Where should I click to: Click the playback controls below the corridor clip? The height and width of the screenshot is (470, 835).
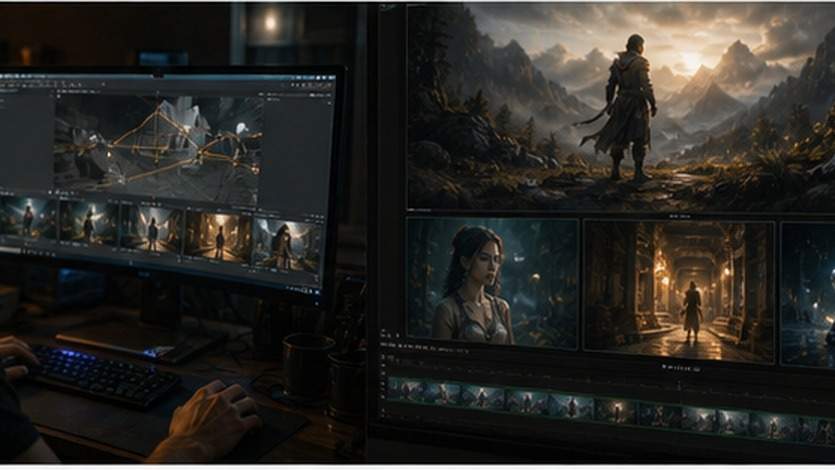coord(681,368)
